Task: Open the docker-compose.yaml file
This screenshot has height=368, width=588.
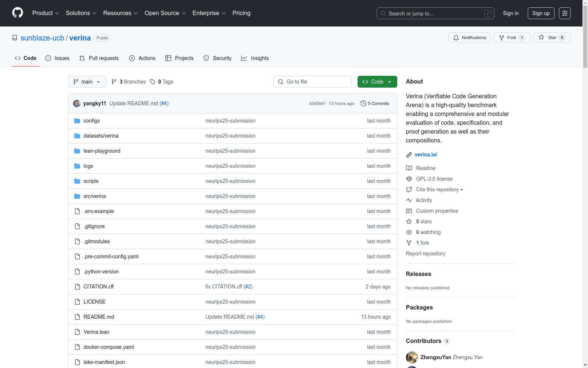Action: click(109, 347)
